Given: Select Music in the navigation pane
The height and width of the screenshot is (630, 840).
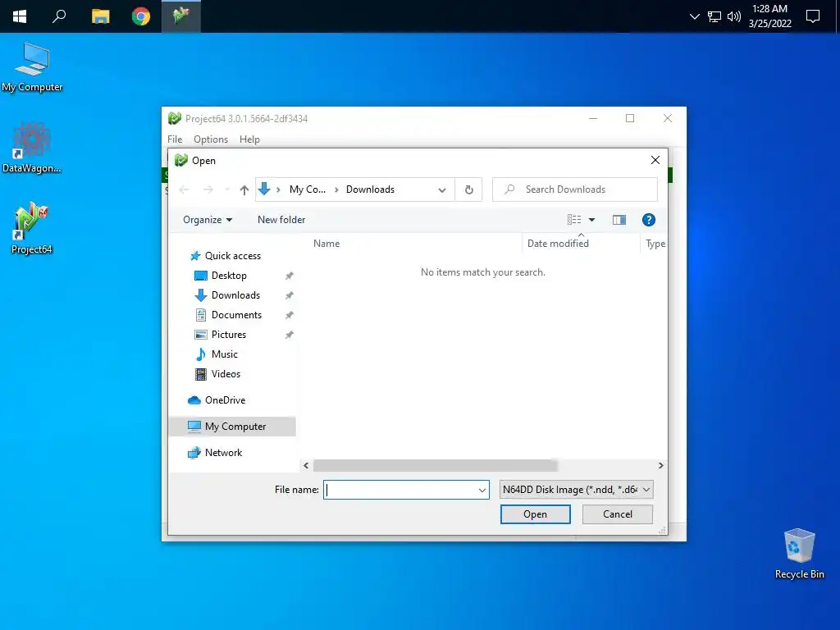Looking at the screenshot, I should [225, 354].
